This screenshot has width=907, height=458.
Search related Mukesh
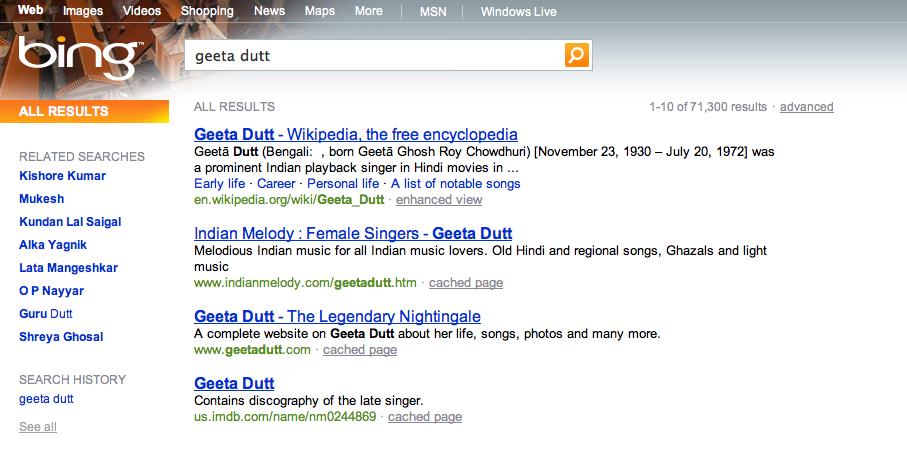(x=42, y=199)
